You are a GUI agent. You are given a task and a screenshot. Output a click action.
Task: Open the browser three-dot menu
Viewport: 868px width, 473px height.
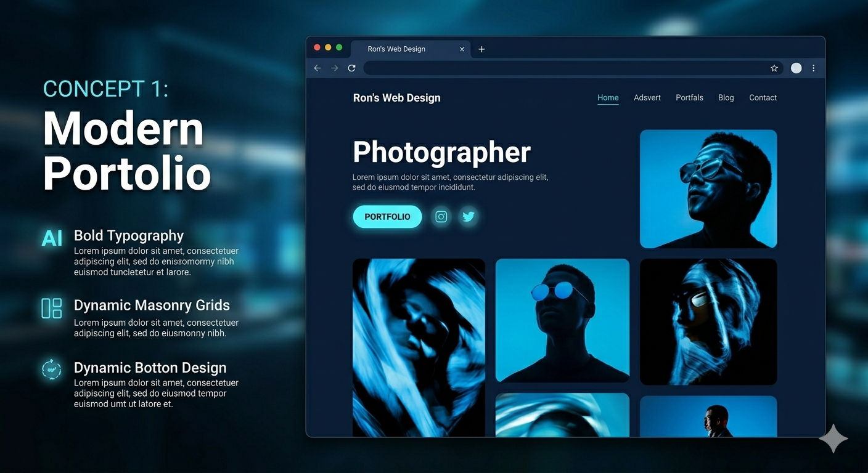813,68
